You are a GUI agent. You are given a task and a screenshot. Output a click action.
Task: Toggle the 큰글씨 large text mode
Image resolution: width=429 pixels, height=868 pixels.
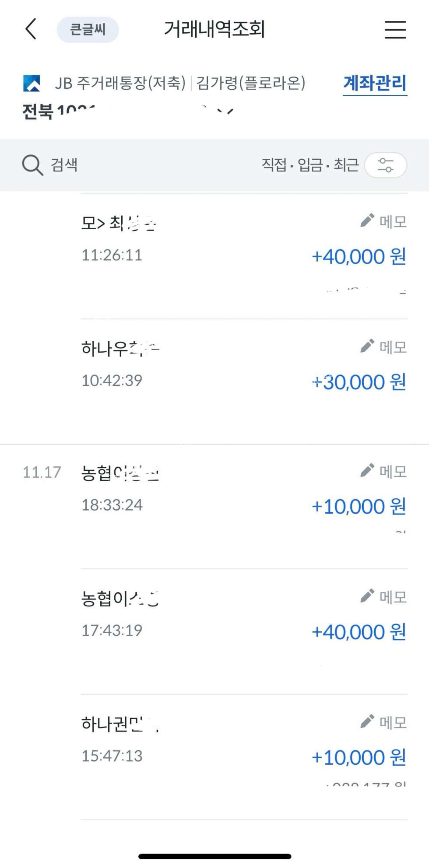point(88,30)
